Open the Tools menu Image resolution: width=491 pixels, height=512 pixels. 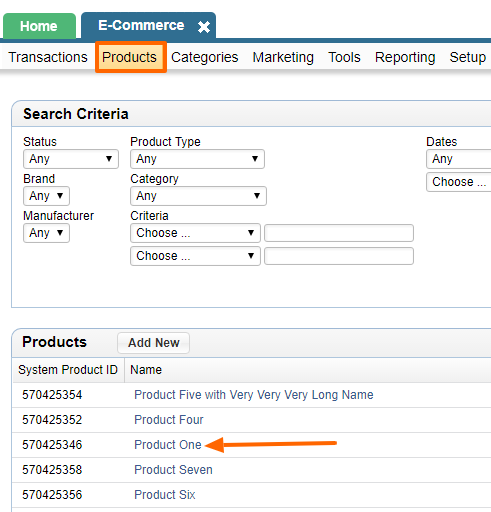(344, 57)
